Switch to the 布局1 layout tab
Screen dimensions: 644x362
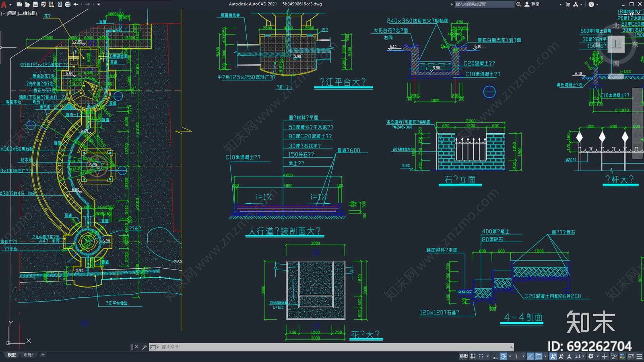28,355
